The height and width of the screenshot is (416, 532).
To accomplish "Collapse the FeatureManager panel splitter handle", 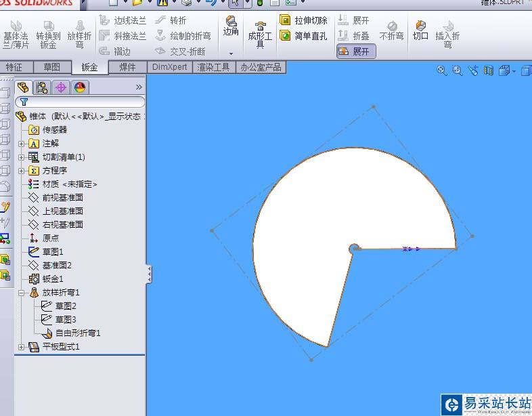I will 149,274.
